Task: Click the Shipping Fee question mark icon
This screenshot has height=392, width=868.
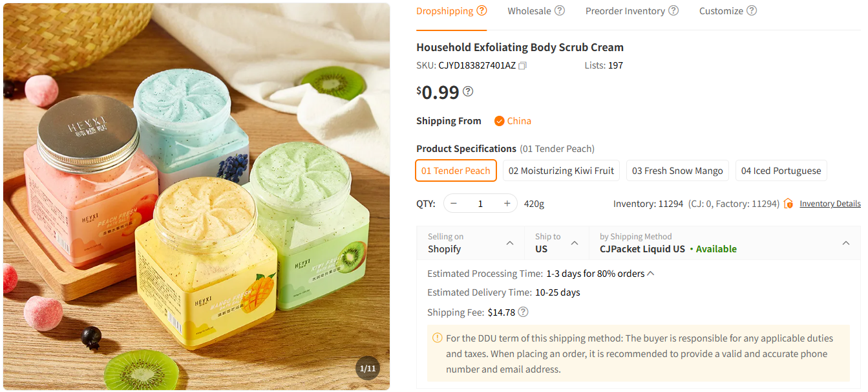Action: point(523,312)
